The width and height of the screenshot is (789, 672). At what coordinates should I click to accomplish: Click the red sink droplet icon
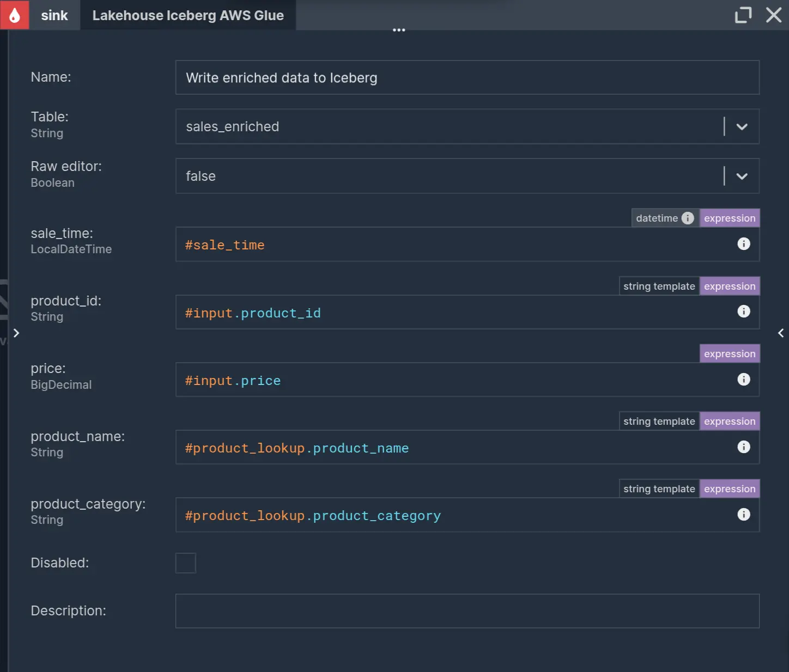[x=15, y=15]
